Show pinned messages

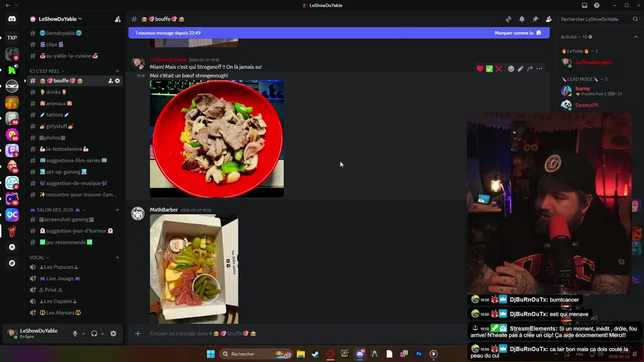(x=535, y=19)
